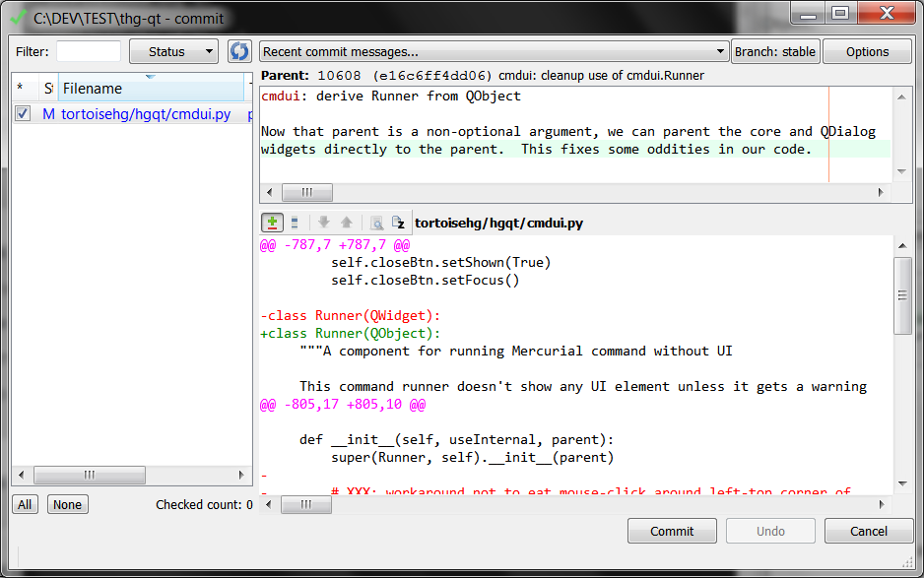Image resolution: width=924 pixels, height=578 pixels.
Task: Click All to check every file
Action: click(25, 504)
